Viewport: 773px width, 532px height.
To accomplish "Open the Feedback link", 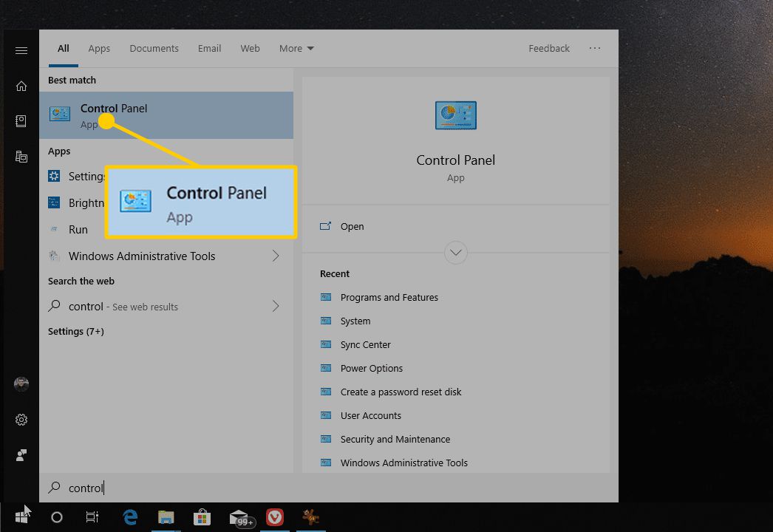I will [548, 49].
